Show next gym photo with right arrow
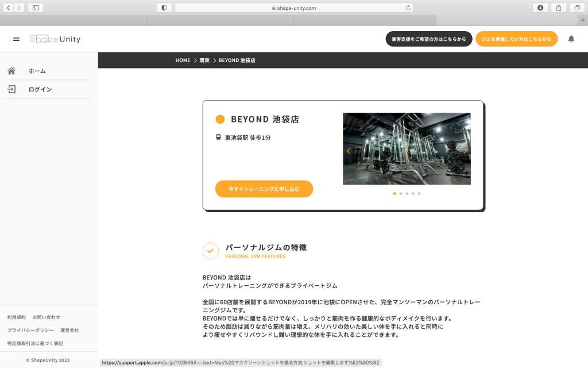This screenshot has height=368, width=588. (x=465, y=151)
